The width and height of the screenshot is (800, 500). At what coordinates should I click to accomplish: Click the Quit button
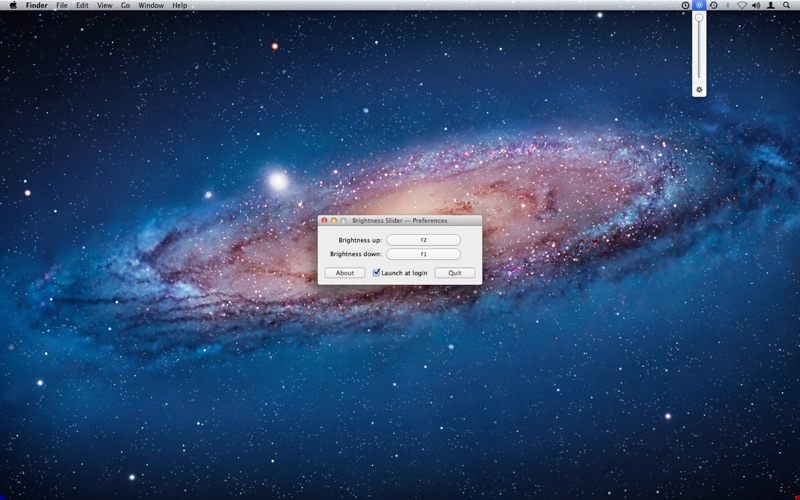(455, 273)
